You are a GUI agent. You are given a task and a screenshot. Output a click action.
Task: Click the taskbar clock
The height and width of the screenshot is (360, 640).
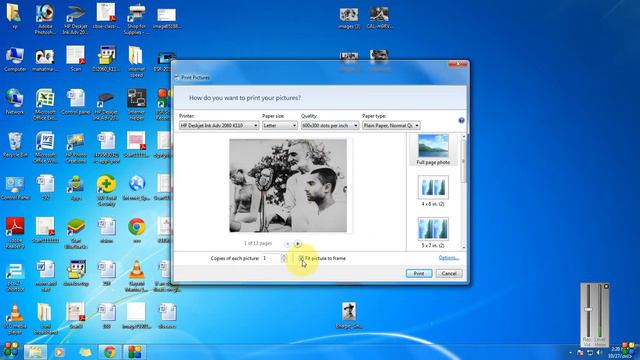620,352
